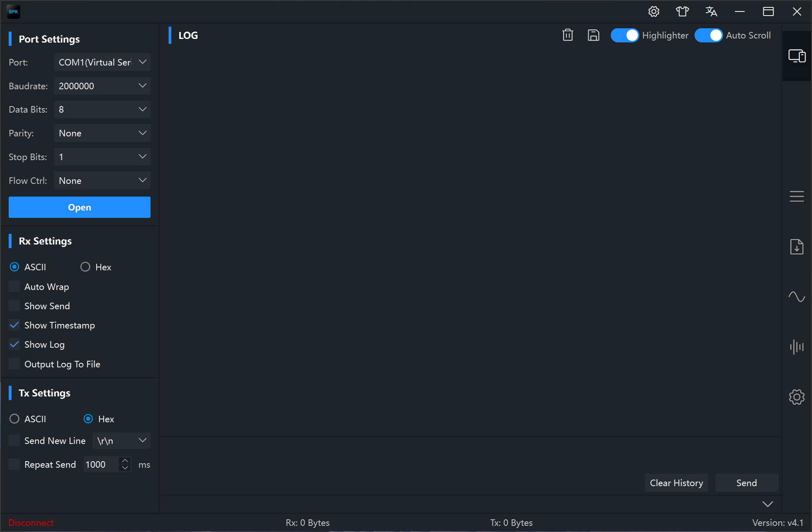Toggle the Auto Scroll switch
Image resolution: width=812 pixels, height=532 pixels.
[708, 35]
